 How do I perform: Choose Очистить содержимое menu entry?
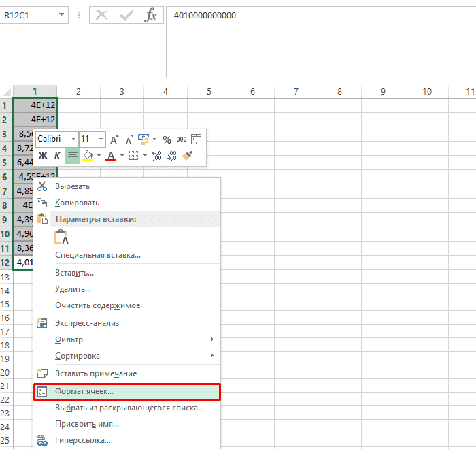click(x=127, y=305)
